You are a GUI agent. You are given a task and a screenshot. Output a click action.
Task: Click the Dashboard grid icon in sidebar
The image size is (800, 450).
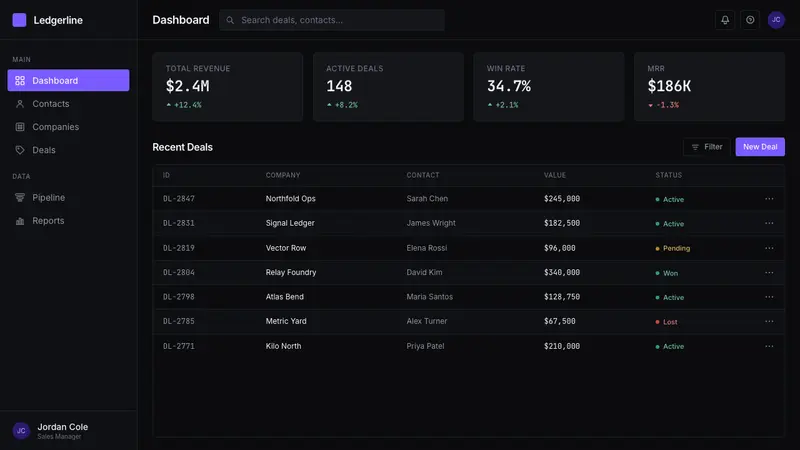20,81
